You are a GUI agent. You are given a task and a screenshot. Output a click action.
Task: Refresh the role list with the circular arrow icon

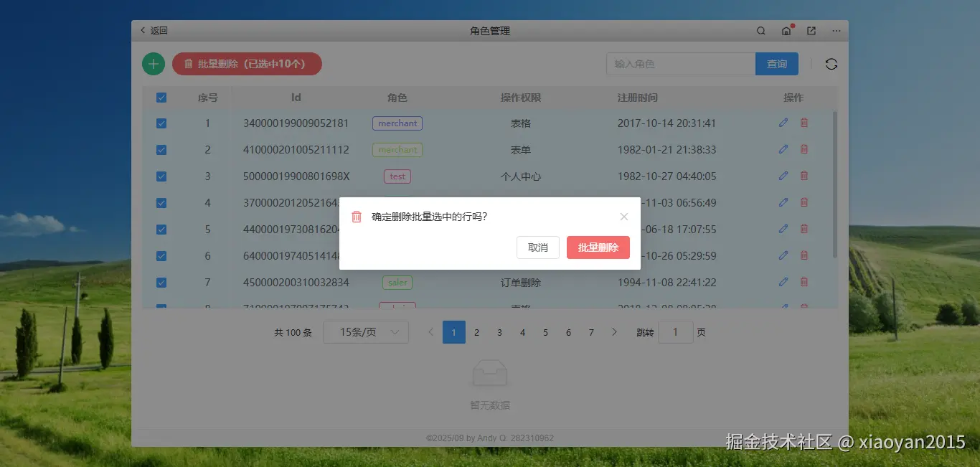tap(831, 63)
